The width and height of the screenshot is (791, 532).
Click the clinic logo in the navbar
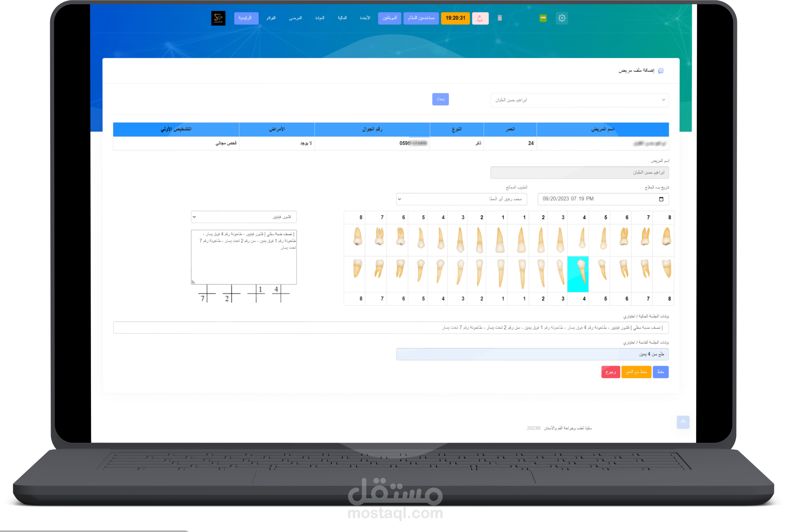[218, 18]
